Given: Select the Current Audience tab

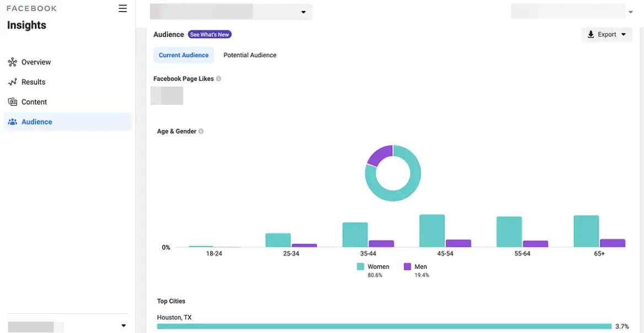Looking at the screenshot, I should pos(184,55).
